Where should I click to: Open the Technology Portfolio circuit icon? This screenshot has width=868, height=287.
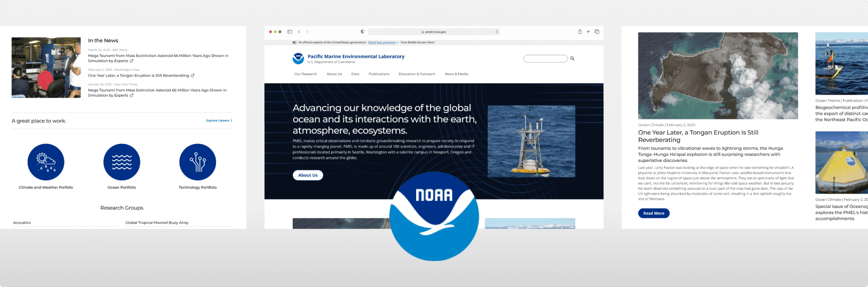[x=198, y=162]
